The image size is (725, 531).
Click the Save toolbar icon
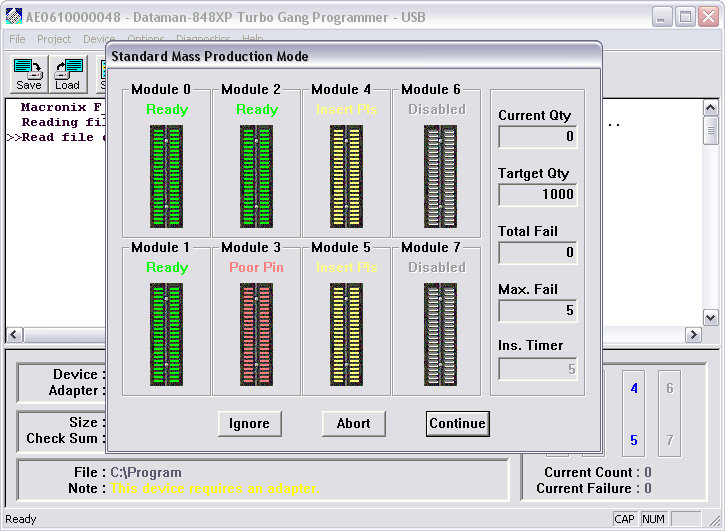tap(29, 74)
